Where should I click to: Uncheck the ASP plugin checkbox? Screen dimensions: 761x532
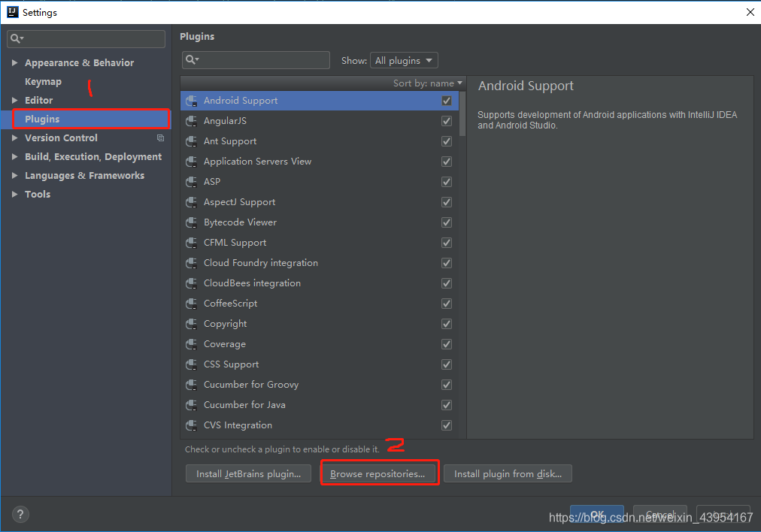447,182
